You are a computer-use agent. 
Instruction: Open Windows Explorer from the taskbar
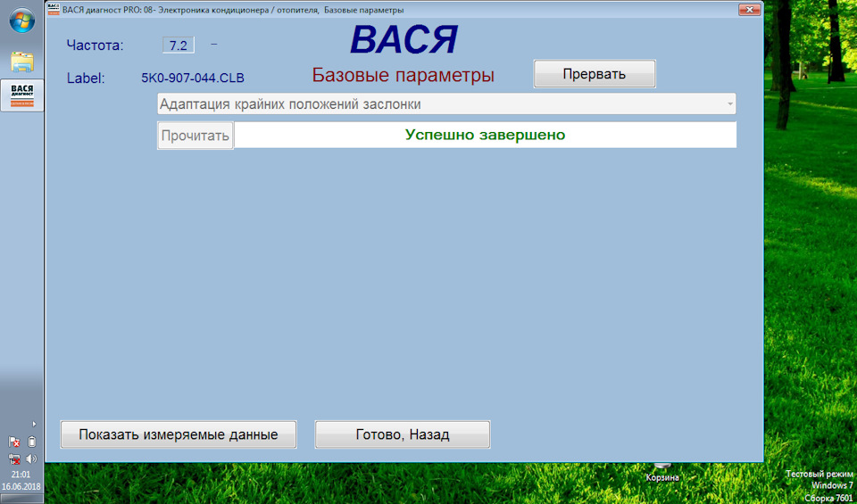pyautogui.click(x=22, y=62)
